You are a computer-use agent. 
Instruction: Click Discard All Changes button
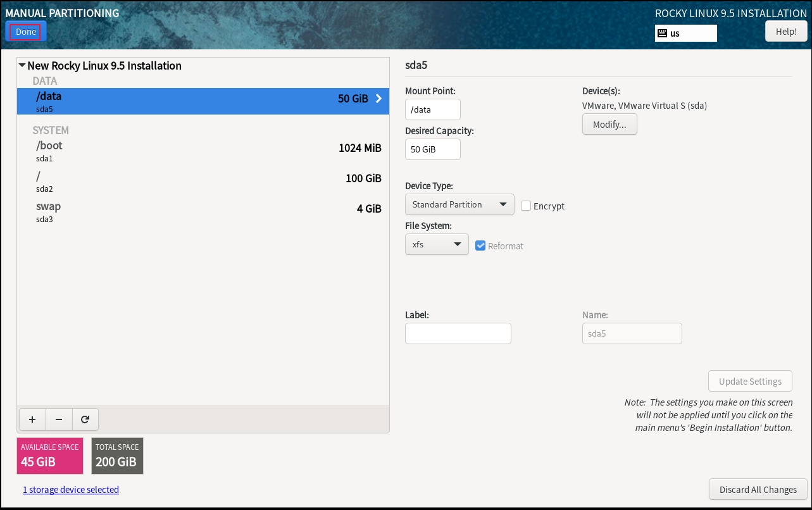coord(758,489)
